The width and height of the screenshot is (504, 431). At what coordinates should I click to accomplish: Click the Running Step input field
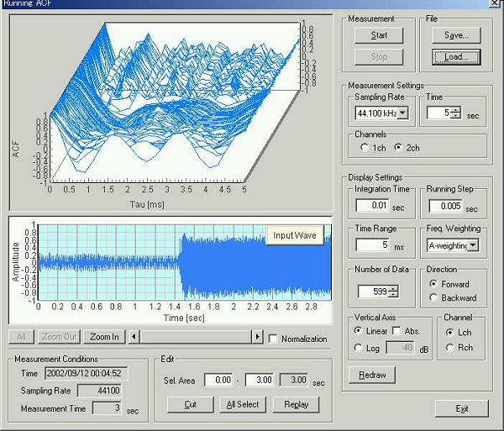coord(447,206)
